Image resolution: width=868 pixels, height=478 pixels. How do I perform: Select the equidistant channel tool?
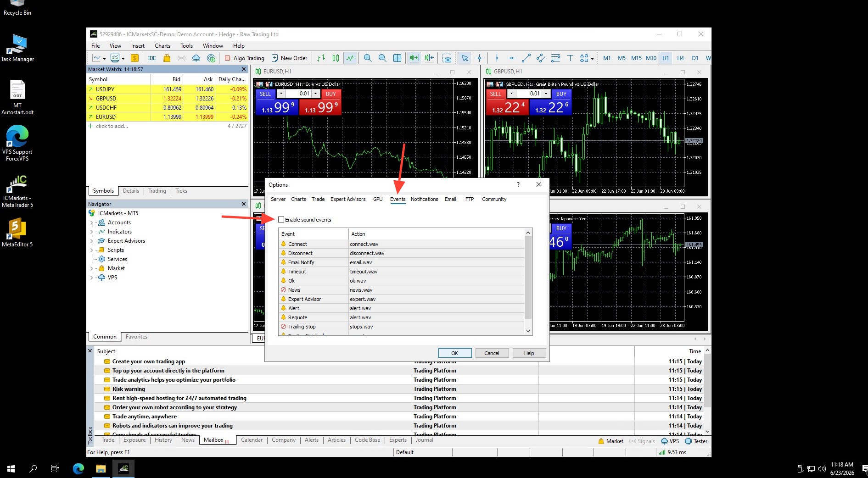click(541, 58)
